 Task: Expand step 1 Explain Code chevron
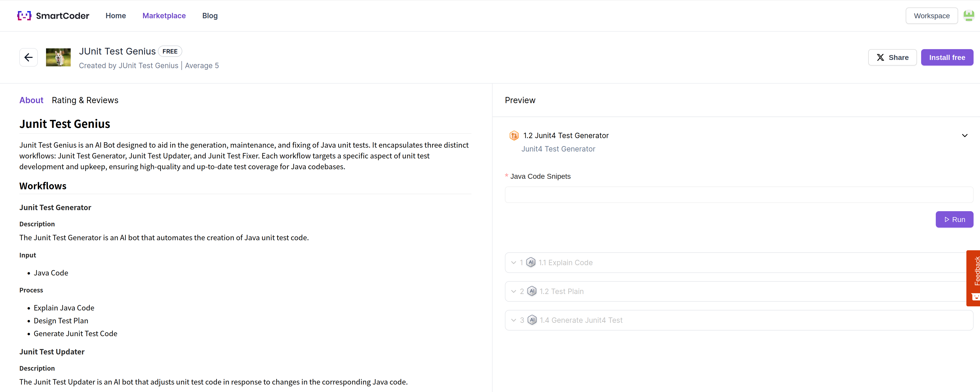pos(514,263)
